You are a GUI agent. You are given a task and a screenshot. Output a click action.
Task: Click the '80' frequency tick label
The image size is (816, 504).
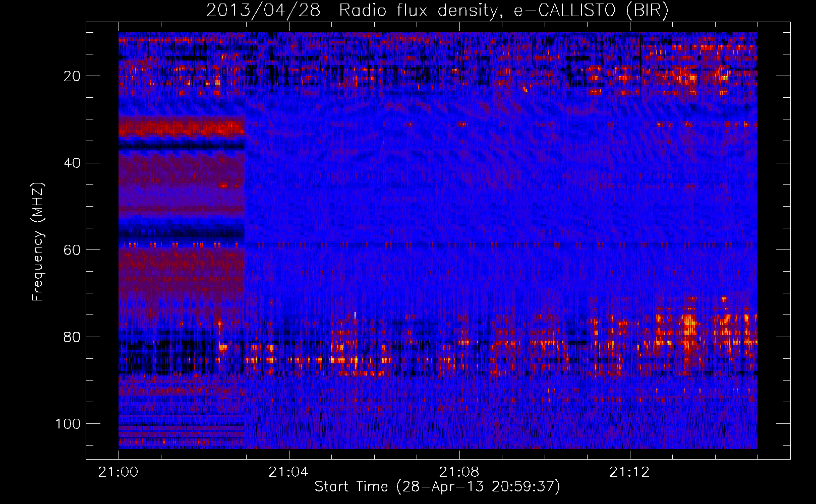coord(72,337)
